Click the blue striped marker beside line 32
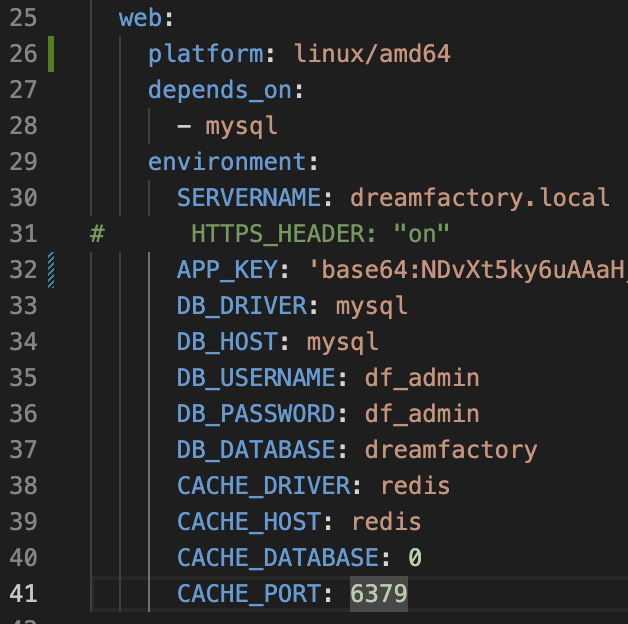Screen dimensions: 628x624 50,269
